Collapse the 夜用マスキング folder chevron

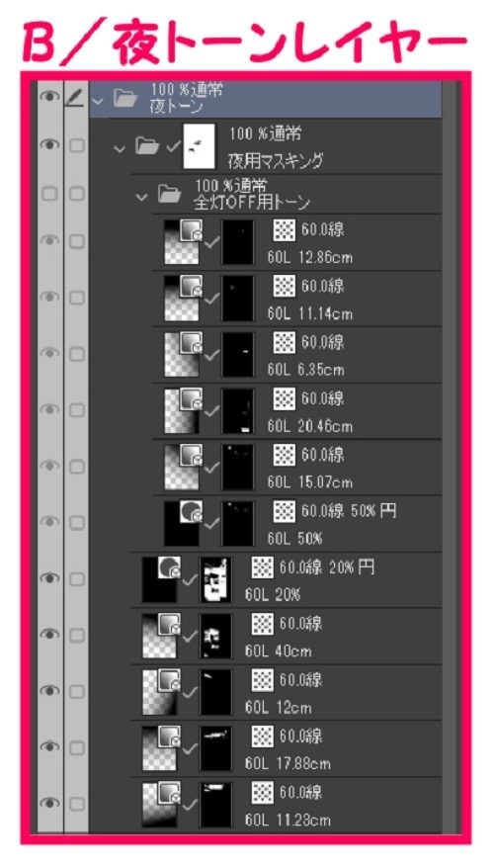[119, 148]
